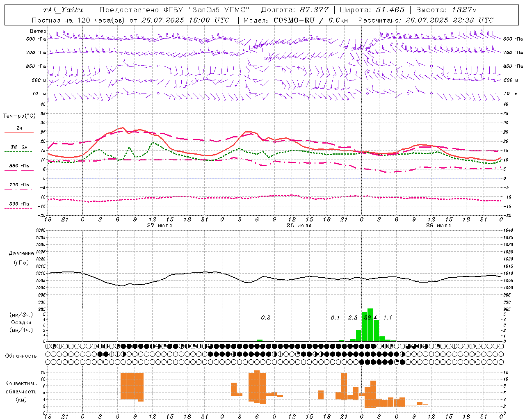Click the left "500 м" wind level label

(39, 80)
